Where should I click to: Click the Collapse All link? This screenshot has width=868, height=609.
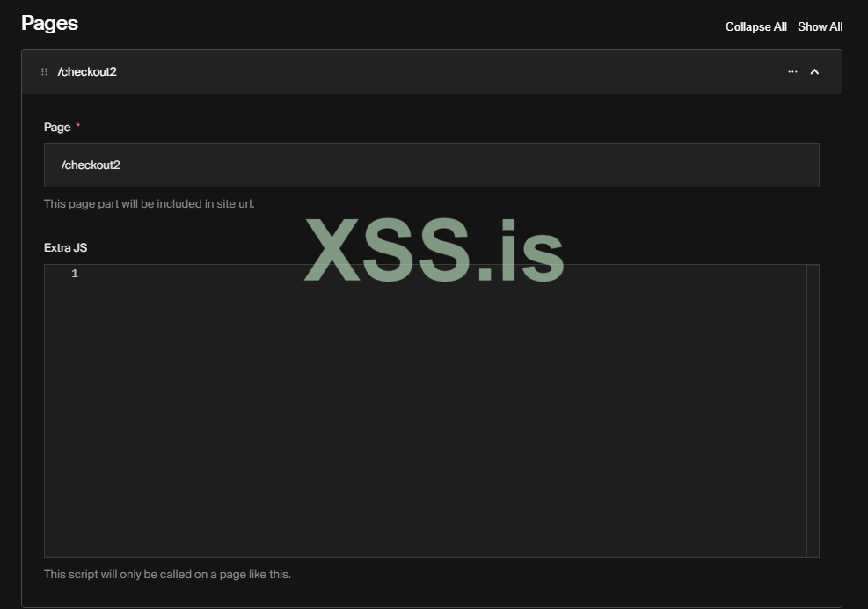coord(755,26)
